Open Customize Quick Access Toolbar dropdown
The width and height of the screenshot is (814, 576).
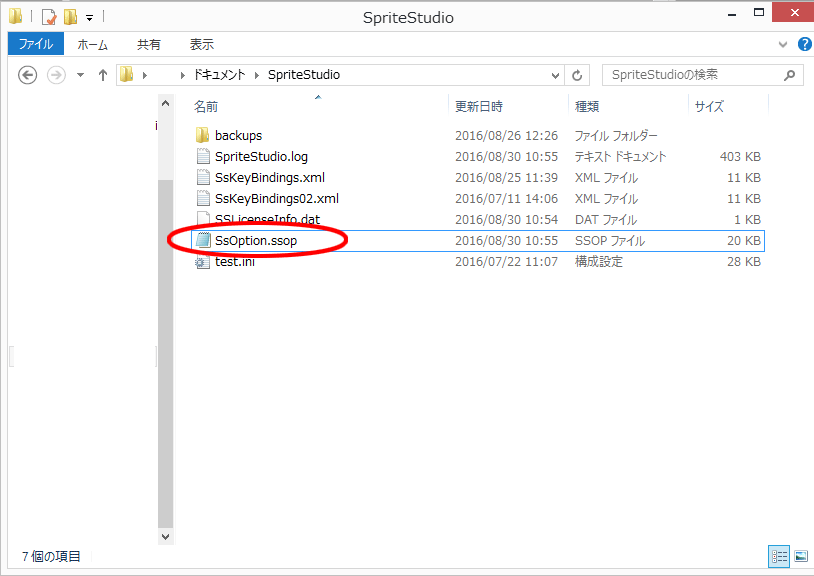(x=89, y=18)
